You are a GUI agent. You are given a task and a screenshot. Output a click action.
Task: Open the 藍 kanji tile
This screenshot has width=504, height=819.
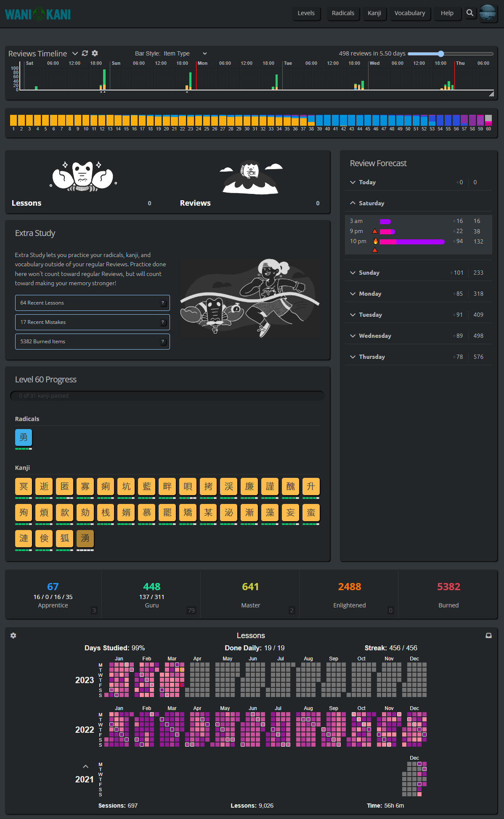tap(147, 487)
